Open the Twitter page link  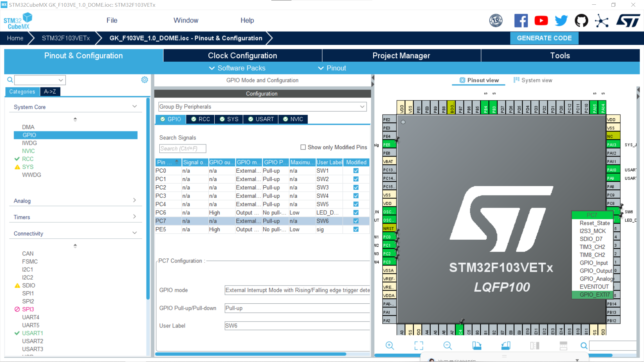[561, 20]
